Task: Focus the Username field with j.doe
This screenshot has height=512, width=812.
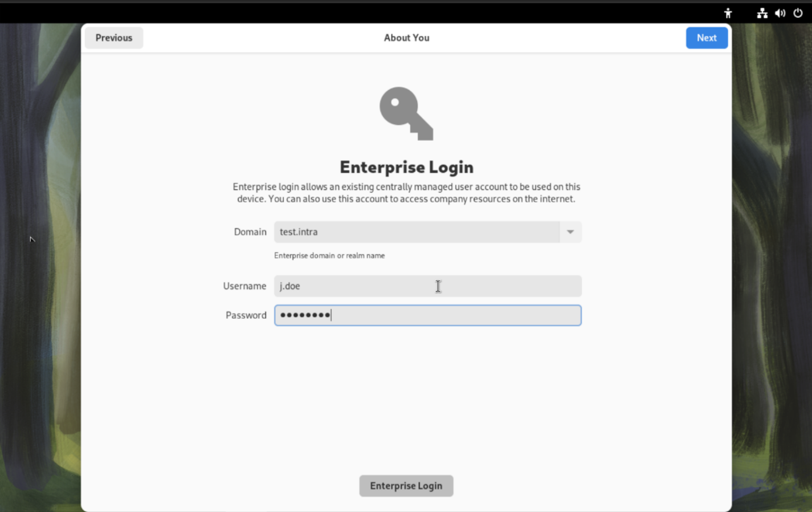Action: click(x=427, y=286)
